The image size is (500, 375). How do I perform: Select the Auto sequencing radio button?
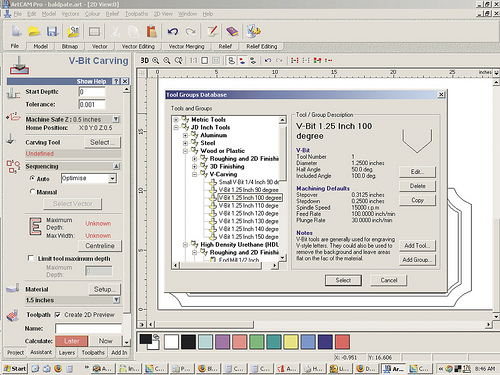click(x=32, y=178)
